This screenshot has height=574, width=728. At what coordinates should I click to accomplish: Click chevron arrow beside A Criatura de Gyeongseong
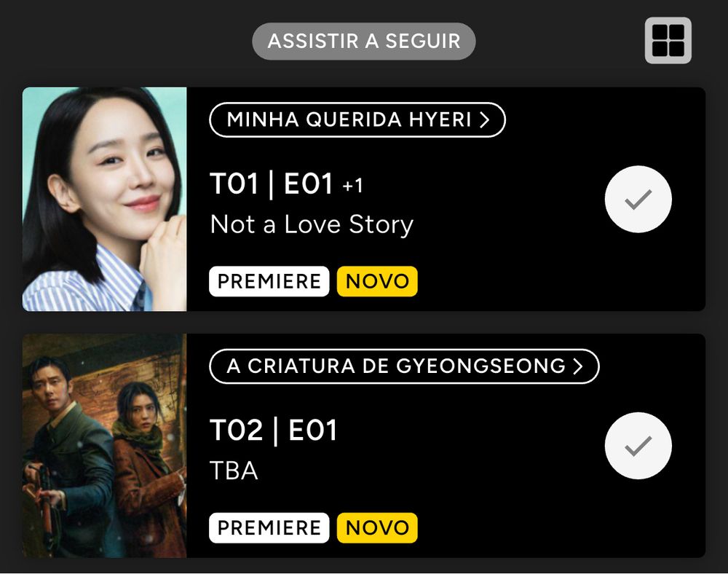coord(578,366)
